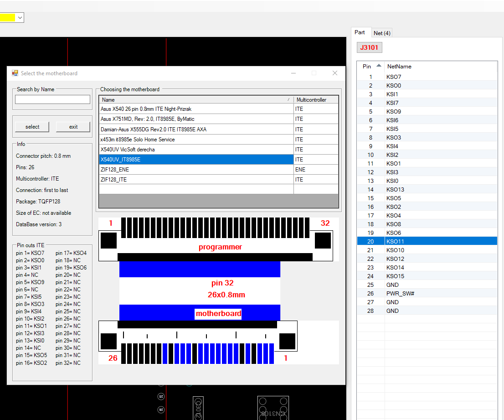Screen dimensions: 504x420
Task: Select pin 11 KSO1 net row
Action: pos(427,164)
